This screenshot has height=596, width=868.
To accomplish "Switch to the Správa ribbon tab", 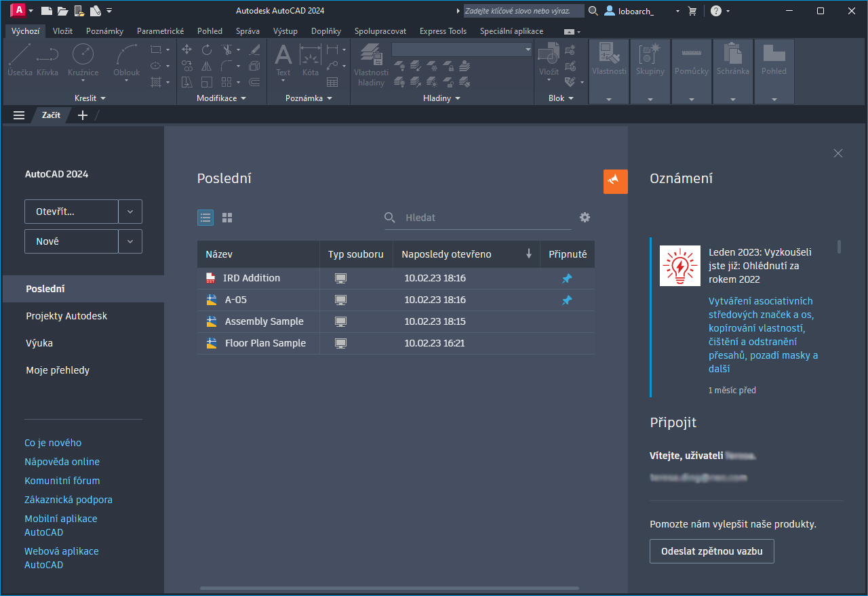I will tap(248, 31).
